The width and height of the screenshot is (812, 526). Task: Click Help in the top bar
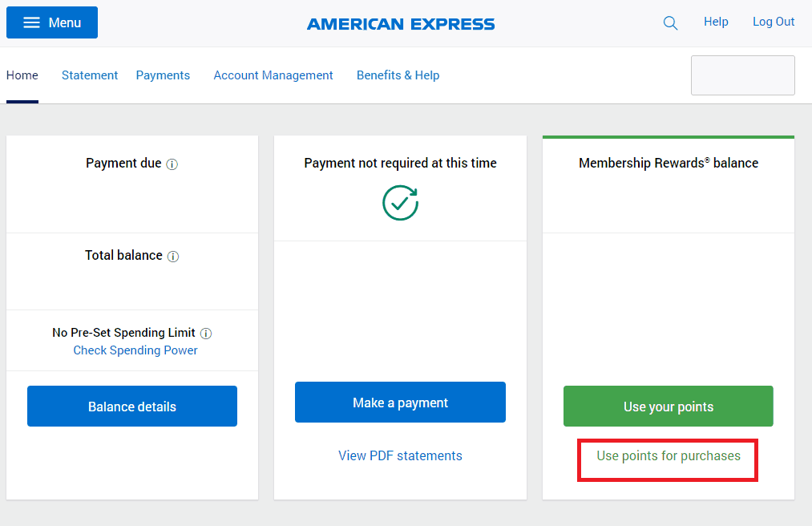pyautogui.click(x=716, y=22)
